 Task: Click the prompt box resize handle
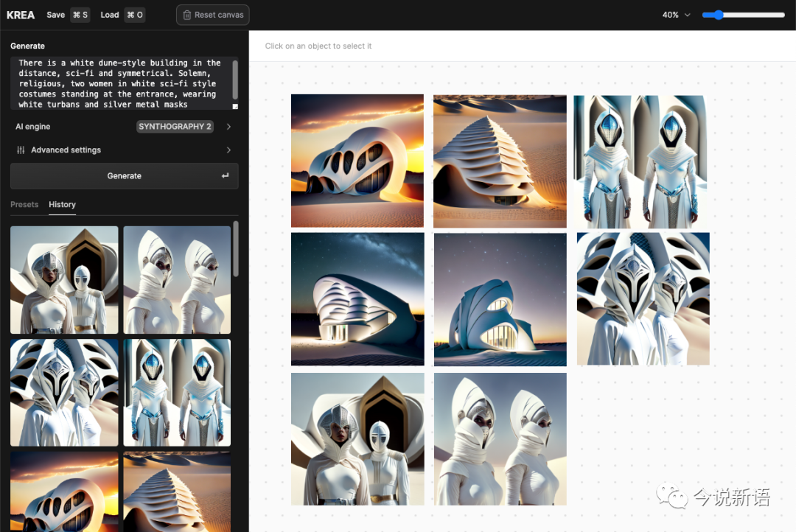coord(235,107)
